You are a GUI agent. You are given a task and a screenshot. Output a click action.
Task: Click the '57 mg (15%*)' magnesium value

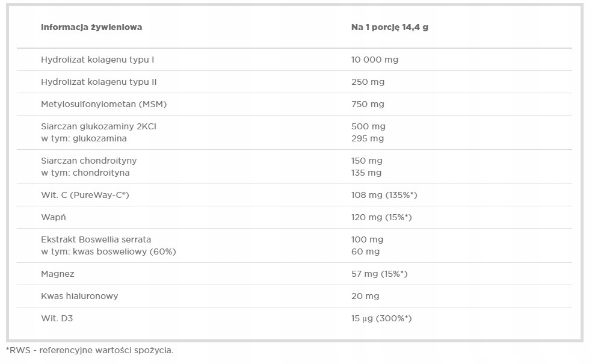pyautogui.click(x=380, y=274)
